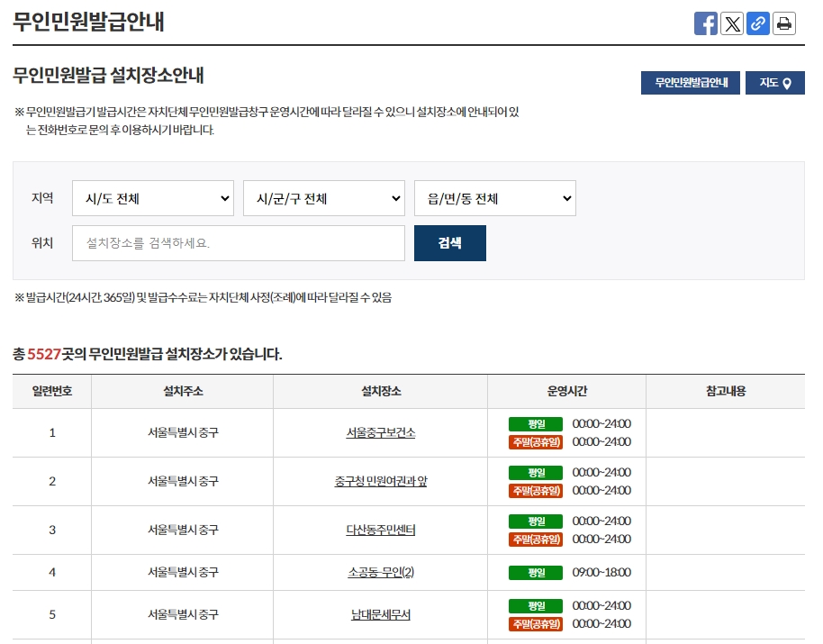Expand the 시/군/구 전체 dropdown

click(323, 198)
